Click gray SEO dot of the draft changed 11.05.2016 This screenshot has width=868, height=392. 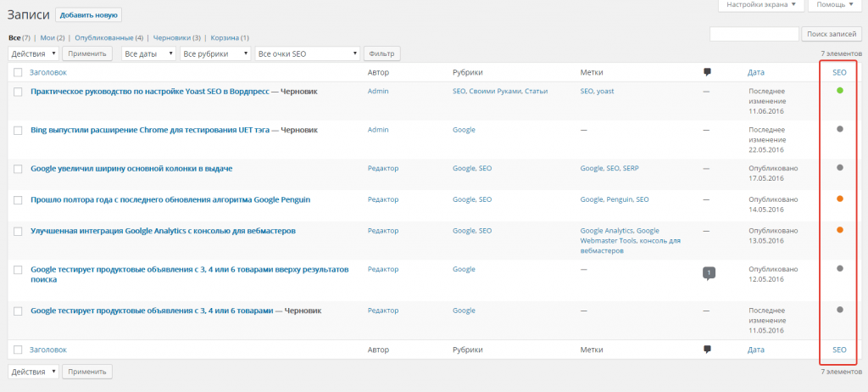pyautogui.click(x=840, y=310)
